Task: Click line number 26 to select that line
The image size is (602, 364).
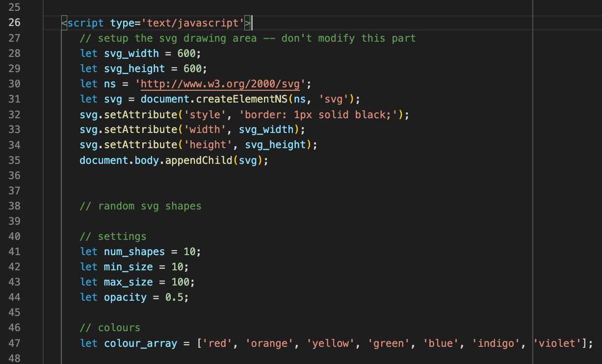Action: coord(15,23)
